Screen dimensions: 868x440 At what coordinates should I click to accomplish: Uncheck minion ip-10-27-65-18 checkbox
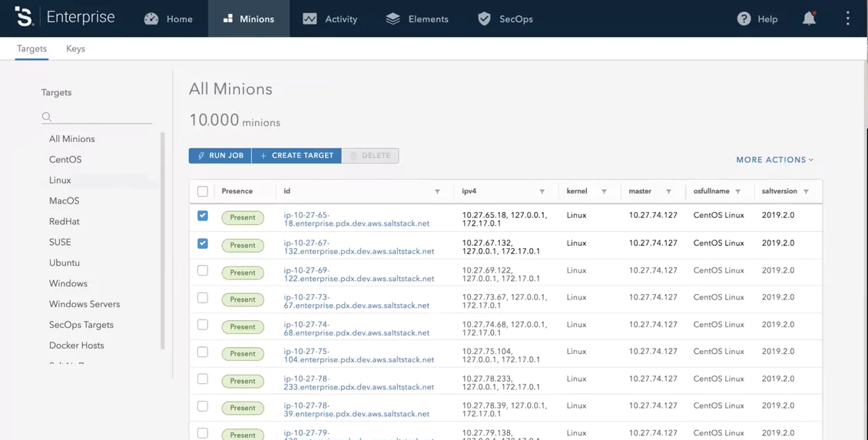tap(203, 215)
